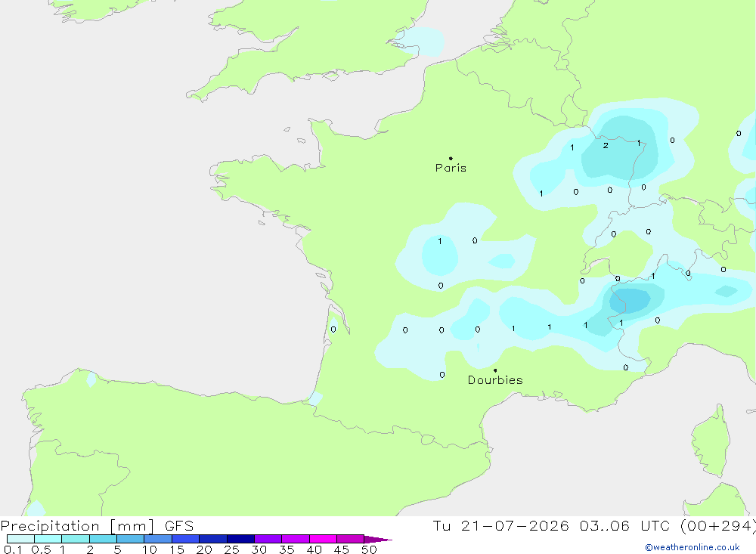This screenshot has width=756, height=554.
Task: Pick the lightest 0.1–0.5 mm legend swatch
Action: click(20, 539)
